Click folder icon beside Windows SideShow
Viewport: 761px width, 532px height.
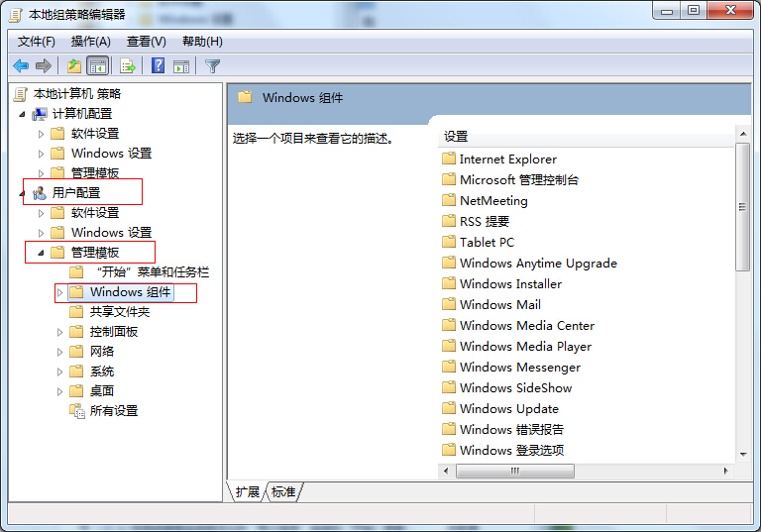point(449,387)
